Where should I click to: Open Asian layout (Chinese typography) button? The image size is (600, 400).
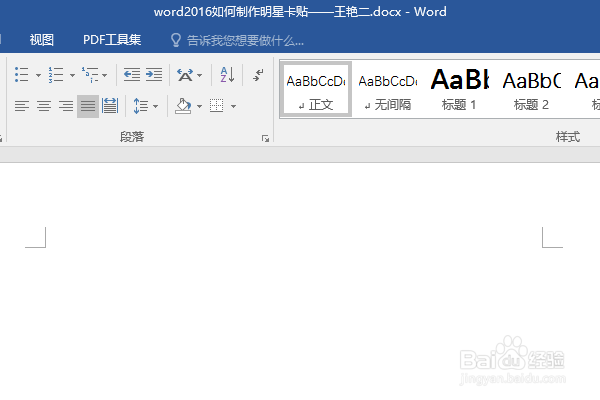[x=185, y=75]
